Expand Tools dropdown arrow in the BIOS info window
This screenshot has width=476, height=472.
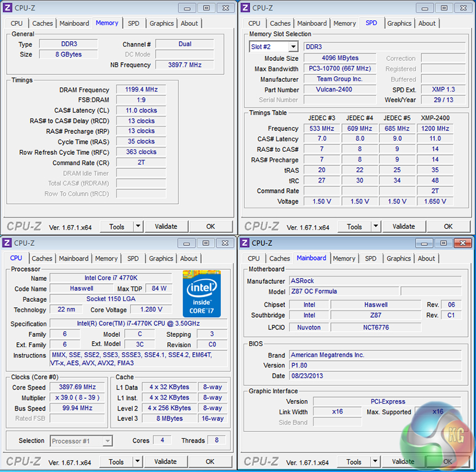(375, 462)
